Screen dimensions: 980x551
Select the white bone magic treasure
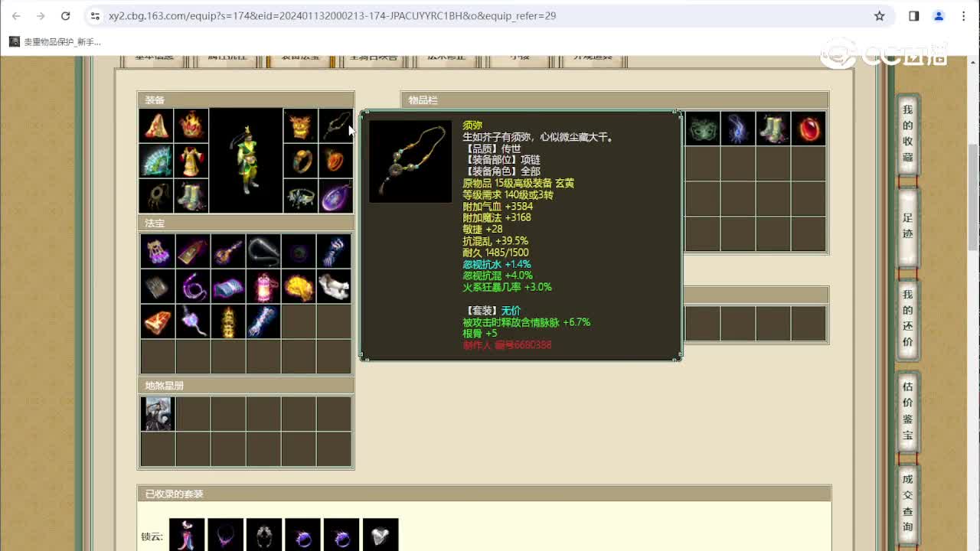(x=334, y=286)
